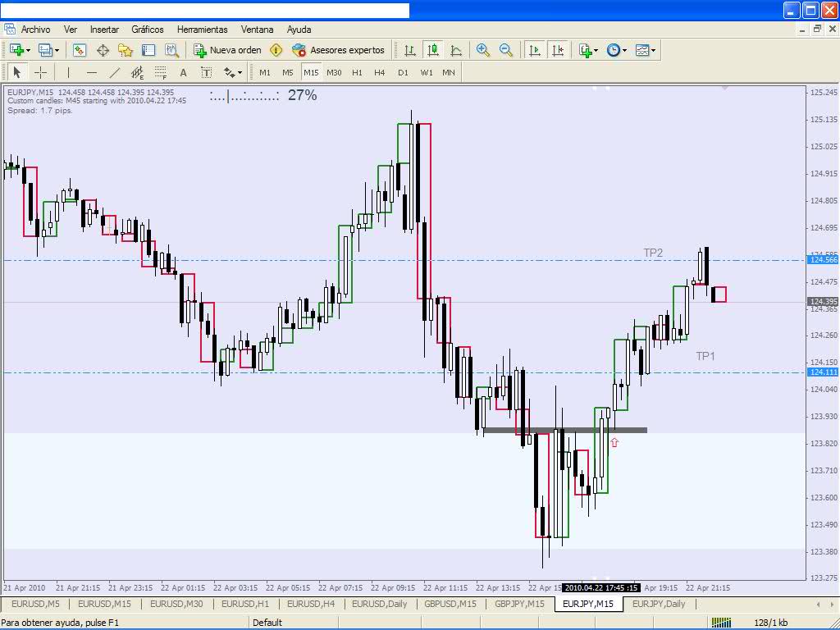This screenshot has width=840, height=630.
Task: Select the Trendline tool
Action: point(115,72)
